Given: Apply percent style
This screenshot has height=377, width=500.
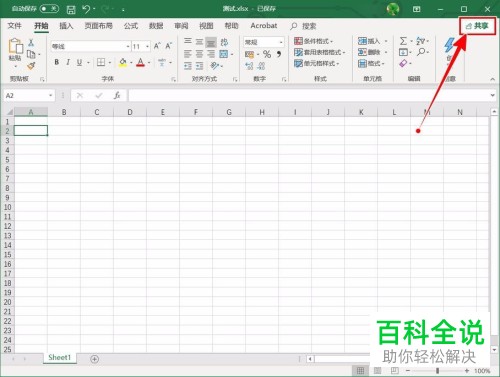Looking at the screenshot, I should (267, 54).
